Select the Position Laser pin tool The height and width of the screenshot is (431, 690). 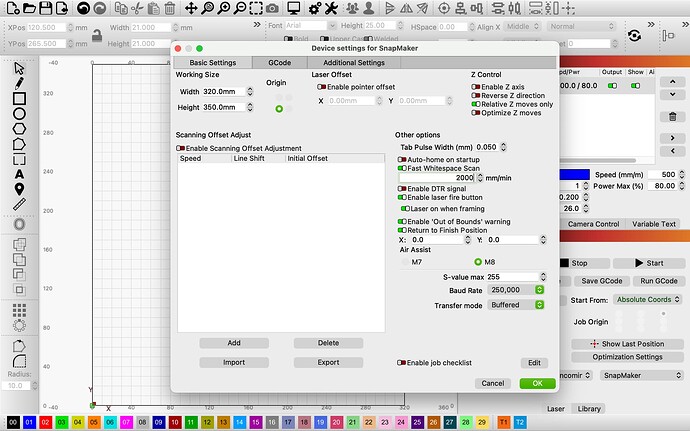[19, 189]
